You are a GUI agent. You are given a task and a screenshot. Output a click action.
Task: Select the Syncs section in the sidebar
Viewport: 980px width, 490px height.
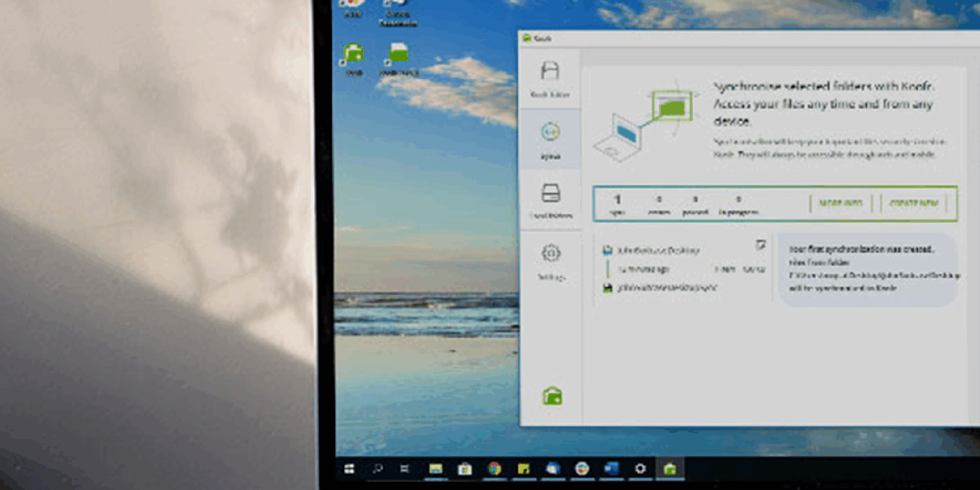tap(550, 139)
